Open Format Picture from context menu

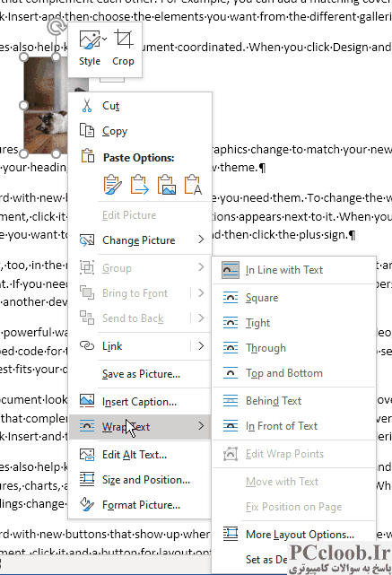140,505
